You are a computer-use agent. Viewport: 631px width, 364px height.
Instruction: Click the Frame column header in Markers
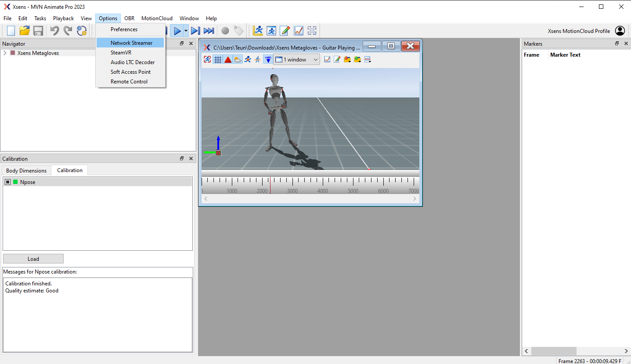[531, 55]
